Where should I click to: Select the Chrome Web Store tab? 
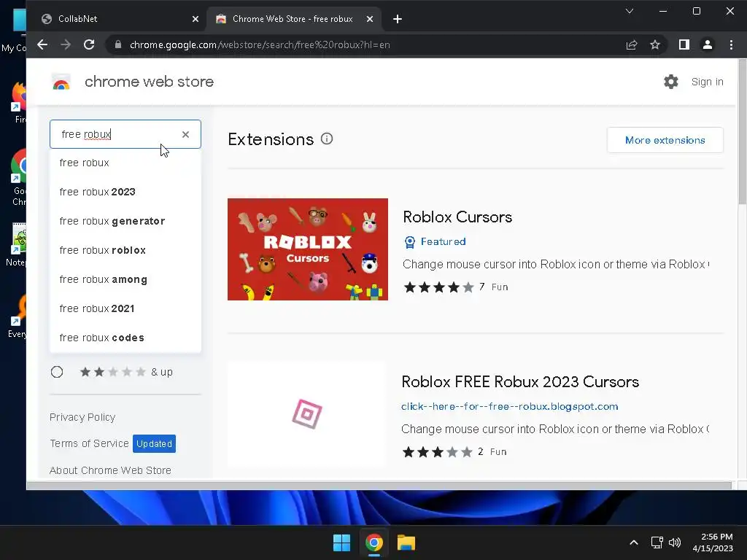[293, 19]
